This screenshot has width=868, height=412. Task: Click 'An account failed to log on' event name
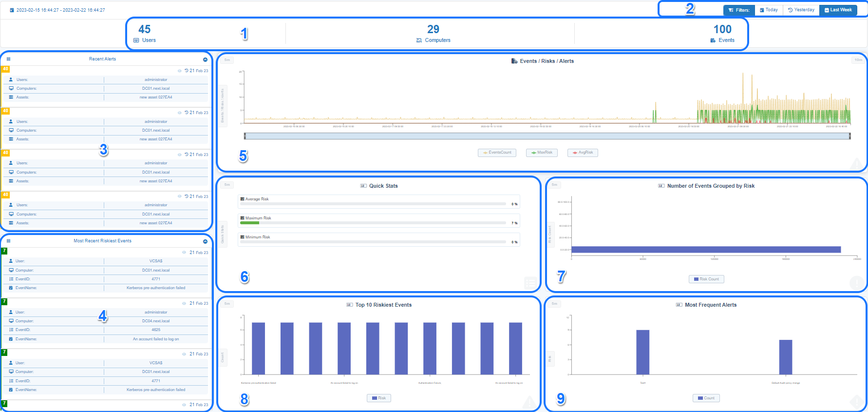[x=156, y=339]
